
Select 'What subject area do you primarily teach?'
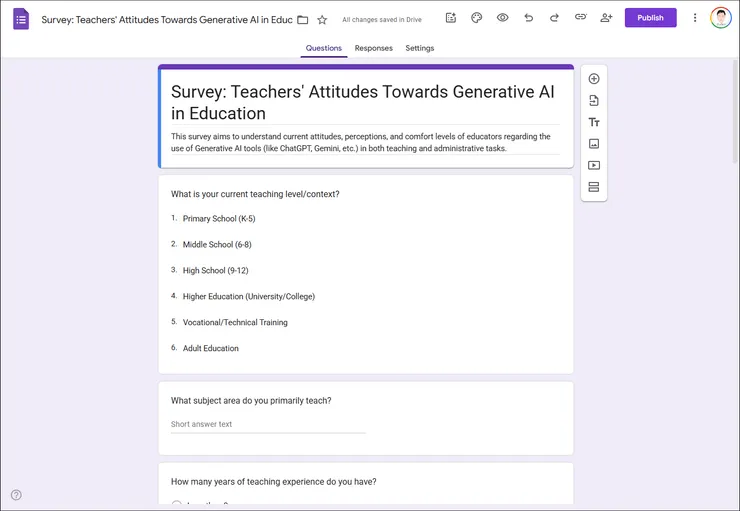[x=251, y=401]
